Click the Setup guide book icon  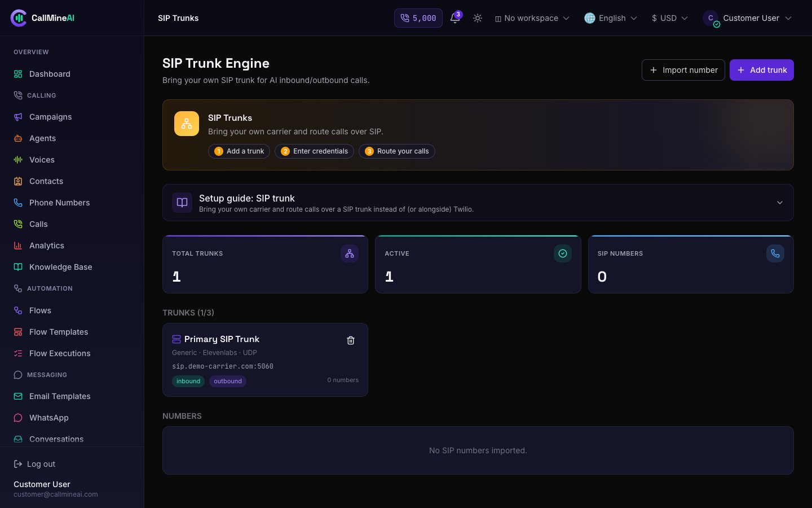182,203
